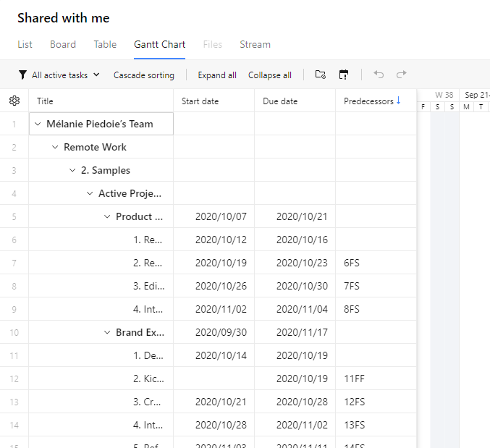Click the Predecessors sort arrow
Viewport: 490px width, 448px height.
pyautogui.click(x=399, y=101)
